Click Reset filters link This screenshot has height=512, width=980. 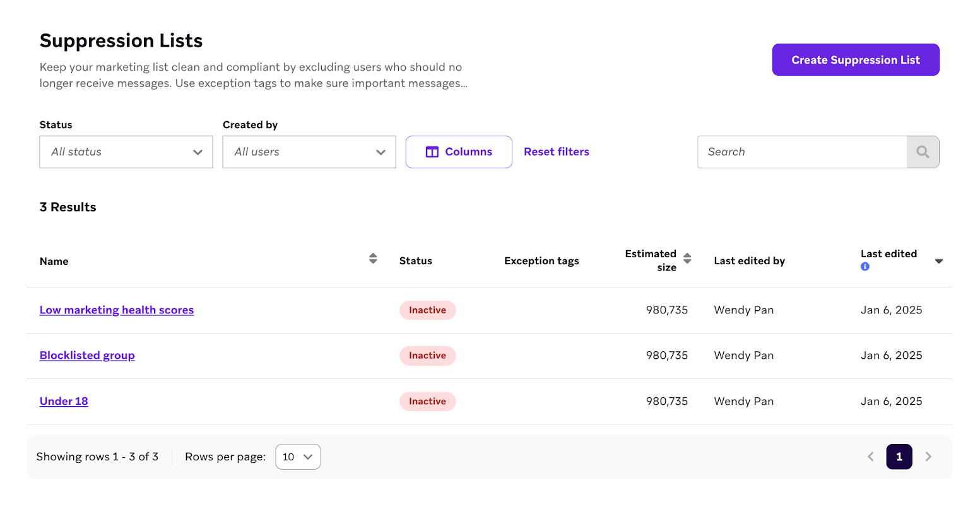pos(557,152)
